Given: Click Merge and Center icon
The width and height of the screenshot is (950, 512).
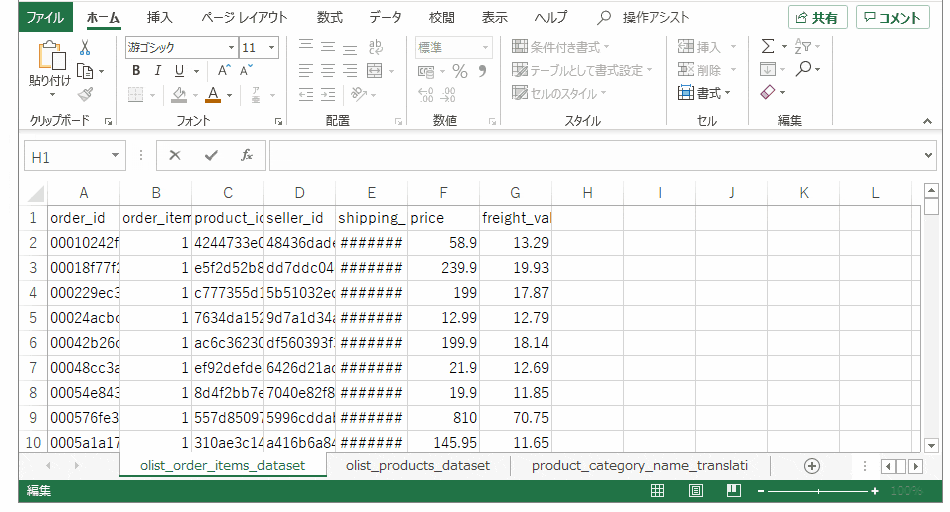Looking at the screenshot, I should [x=375, y=71].
